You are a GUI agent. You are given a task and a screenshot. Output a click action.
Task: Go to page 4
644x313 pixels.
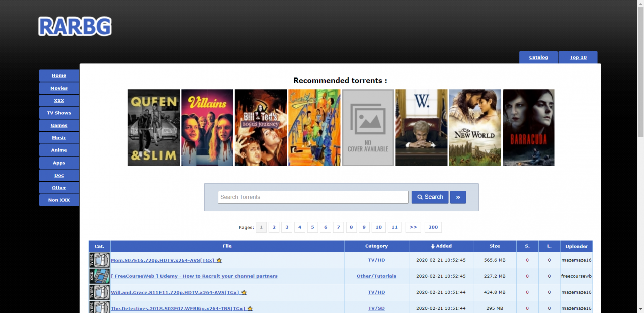click(x=300, y=227)
